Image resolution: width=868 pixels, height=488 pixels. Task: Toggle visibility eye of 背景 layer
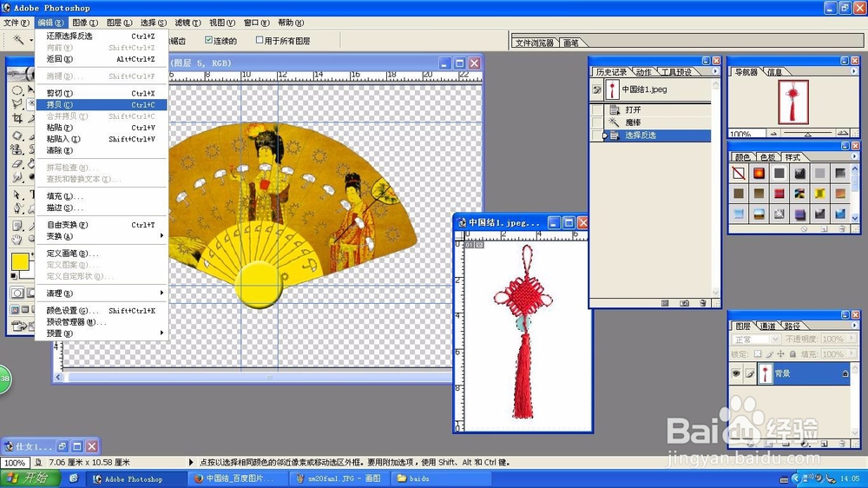pos(736,374)
